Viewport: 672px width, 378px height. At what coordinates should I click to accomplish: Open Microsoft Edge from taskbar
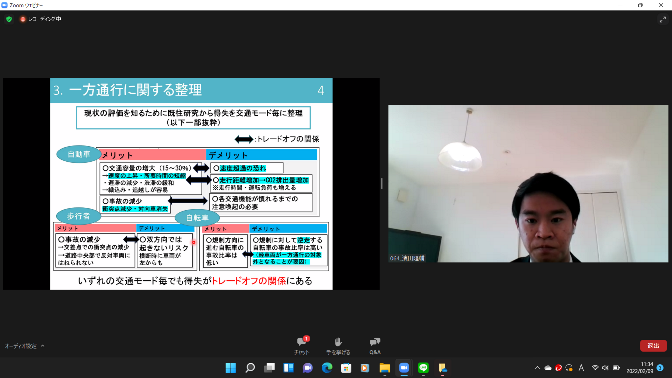point(327,368)
